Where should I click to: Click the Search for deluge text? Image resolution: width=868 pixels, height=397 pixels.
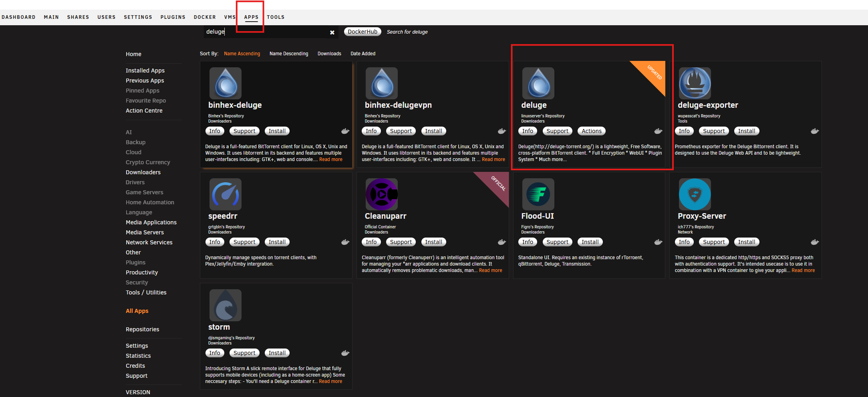pyautogui.click(x=407, y=32)
